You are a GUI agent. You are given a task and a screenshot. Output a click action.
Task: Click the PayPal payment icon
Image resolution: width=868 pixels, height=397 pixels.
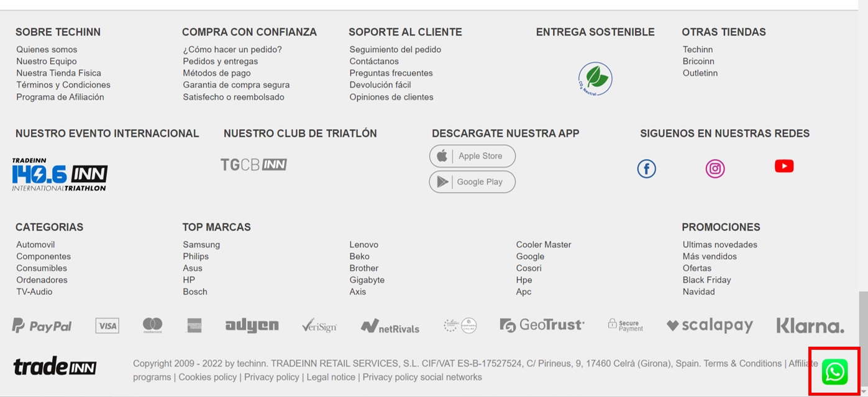coord(42,325)
